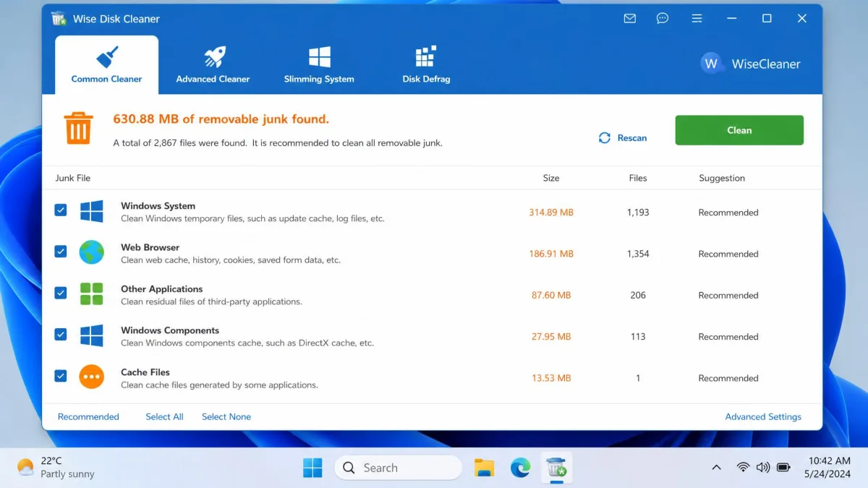Switch to the Common Cleaner tab

(106, 64)
